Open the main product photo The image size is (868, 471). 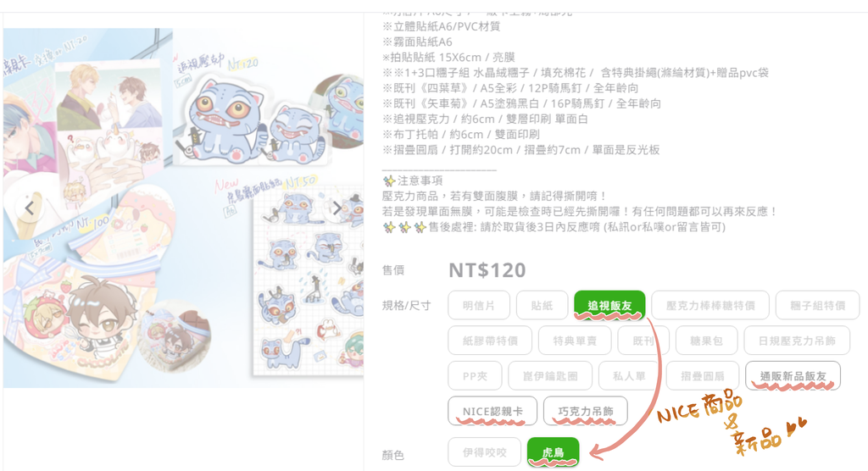[183, 208]
